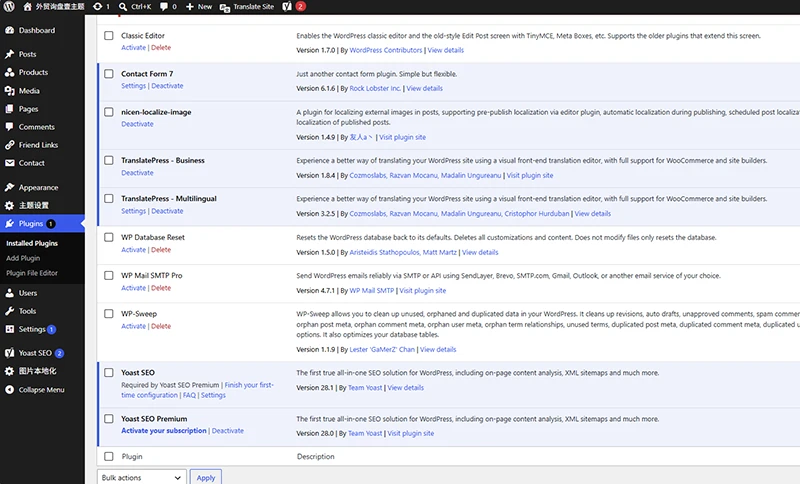
Task: Select the Tools wrench icon in sidebar
Action: point(9,311)
